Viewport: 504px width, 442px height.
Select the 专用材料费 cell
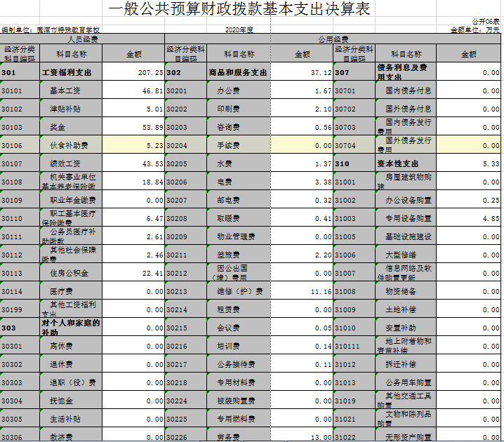239,382
